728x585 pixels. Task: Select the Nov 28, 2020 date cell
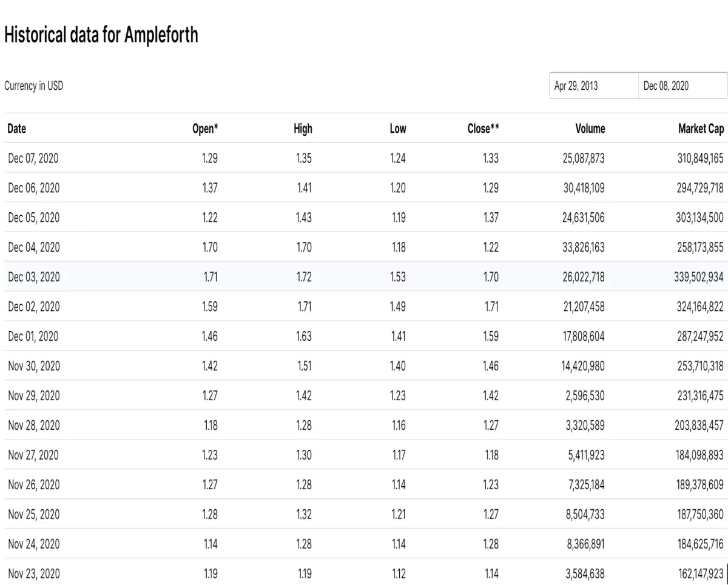34,426
